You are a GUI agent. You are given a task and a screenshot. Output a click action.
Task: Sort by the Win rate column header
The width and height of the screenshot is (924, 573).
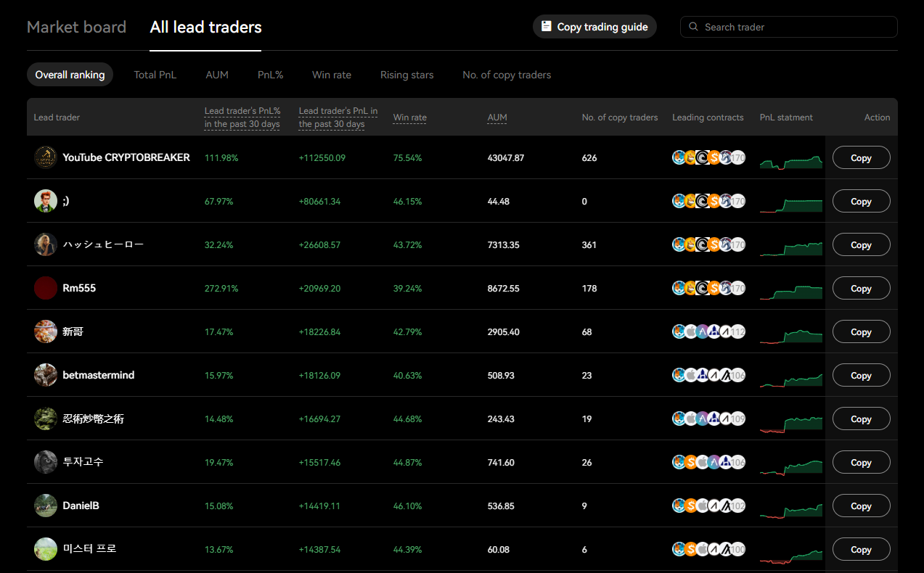[x=409, y=118]
